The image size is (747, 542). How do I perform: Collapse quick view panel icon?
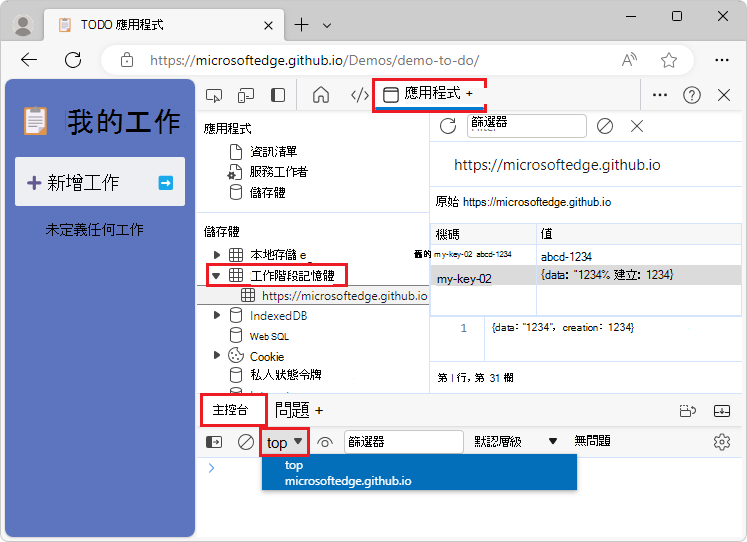point(722,411)
